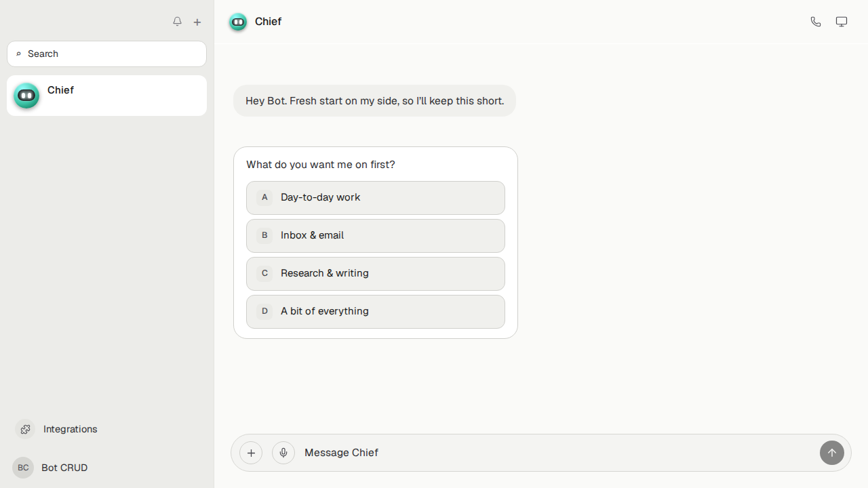Start a voice call with phone icon
Image resolution: width=868 pixels, height=488 pixels.
click(816, 22)
